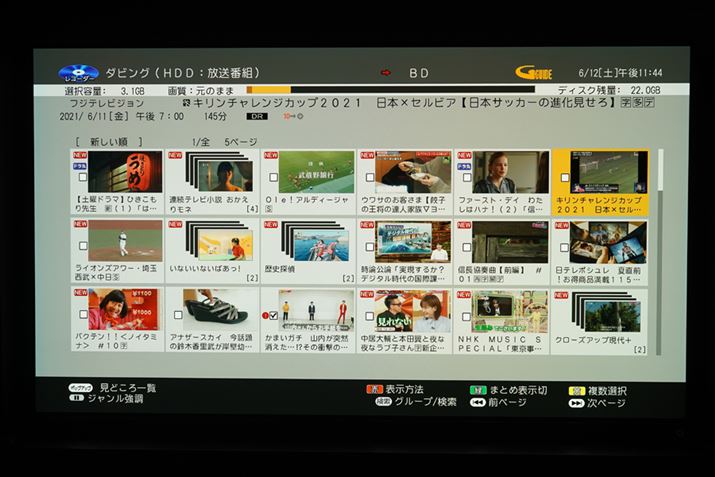Image resolution: width=715 pixels, height=477 pixels.
Task: Click the G-GUIDE logo icon
Action: [533, 73]
